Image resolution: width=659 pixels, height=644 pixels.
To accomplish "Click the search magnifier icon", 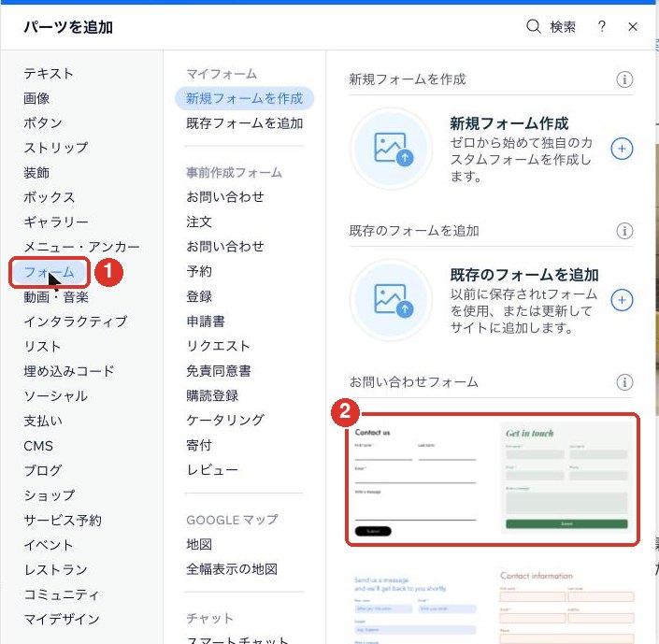I will coord(533,26).
